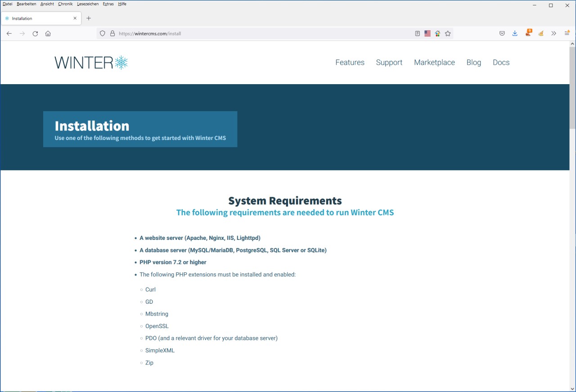Image resolution: width=576 pixels, height=392 pixels.
Task: Open the tracking protection shield
Action: pos(103,33)
